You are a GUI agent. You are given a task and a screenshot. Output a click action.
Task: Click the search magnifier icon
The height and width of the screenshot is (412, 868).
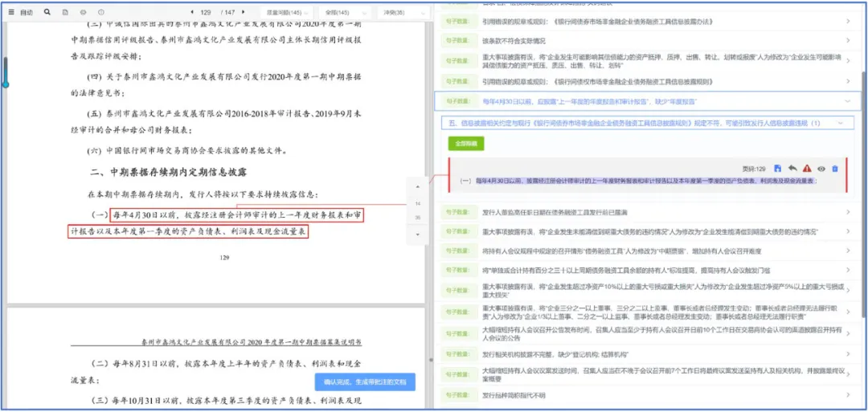pos(47,12)
